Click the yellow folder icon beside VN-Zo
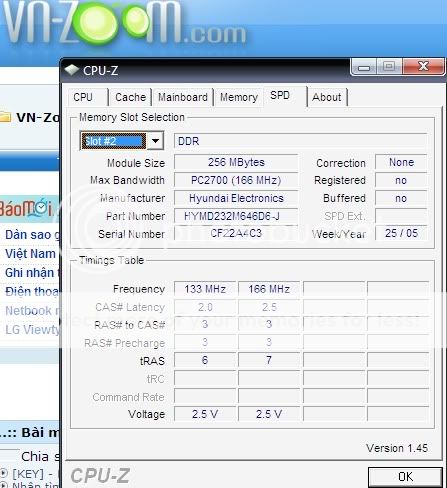The image size is (447, 488). pyautogui.click(x=5, y=117)
